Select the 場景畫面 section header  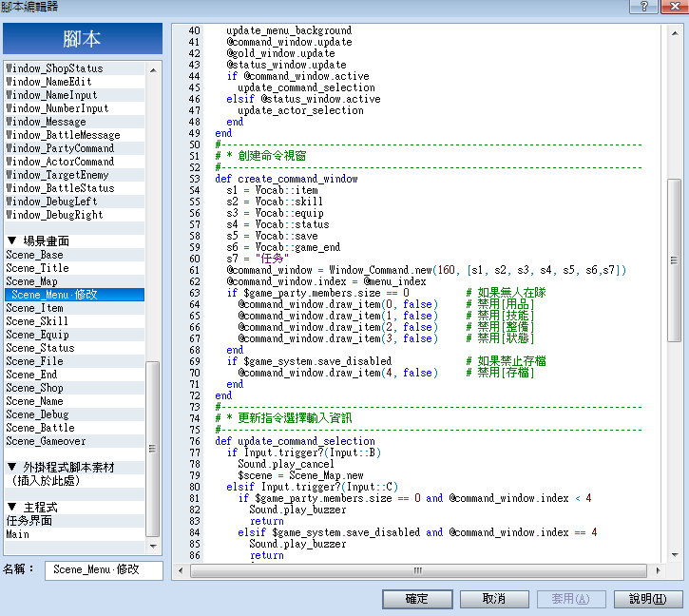(x=75, y=241)
